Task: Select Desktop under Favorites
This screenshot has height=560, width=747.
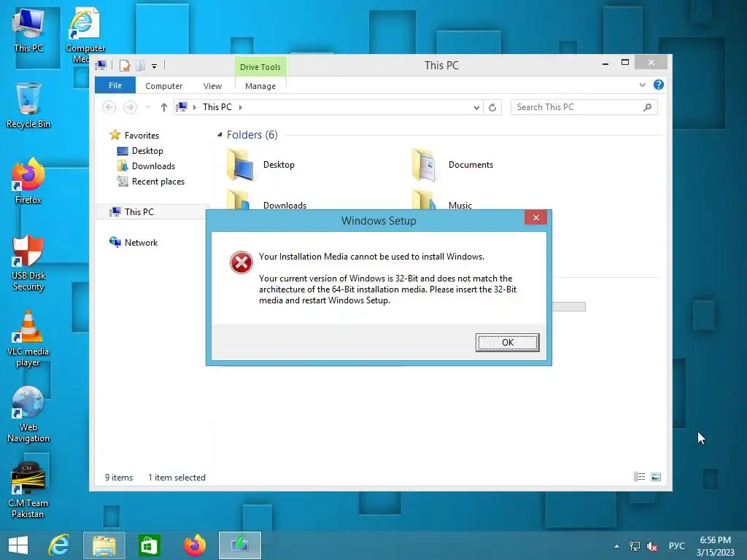Action: pos(147,151)
